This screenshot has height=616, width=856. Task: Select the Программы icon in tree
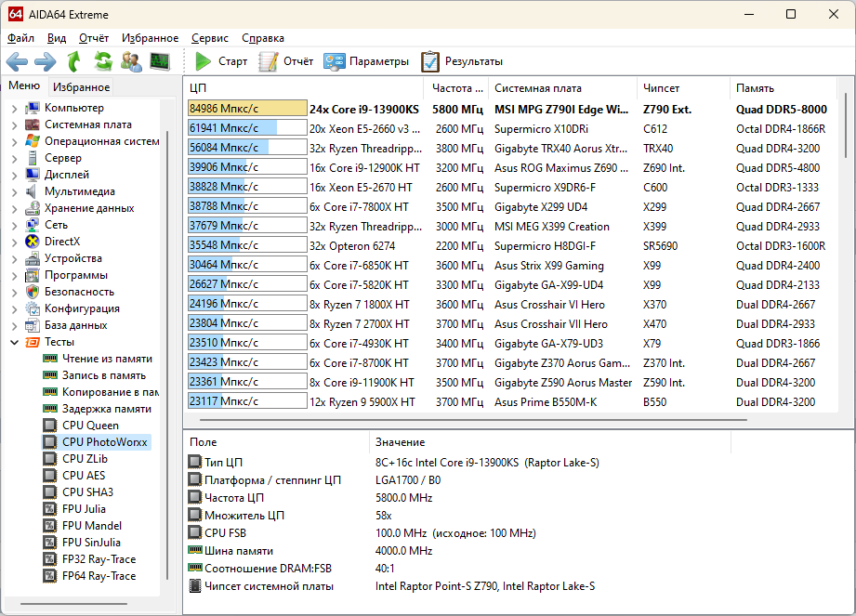(33, 275)
